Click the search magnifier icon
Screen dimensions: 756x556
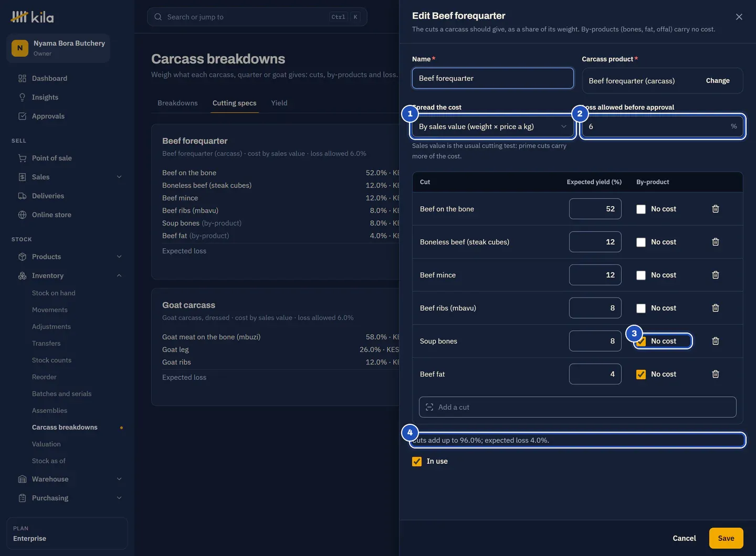[158, 17]
